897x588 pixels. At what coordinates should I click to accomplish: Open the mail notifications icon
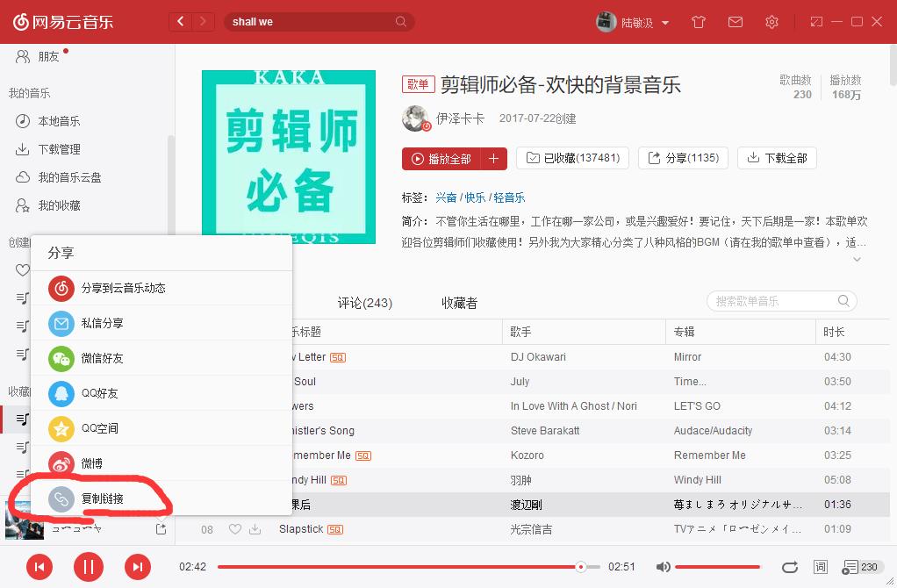(x=736, y=21)
